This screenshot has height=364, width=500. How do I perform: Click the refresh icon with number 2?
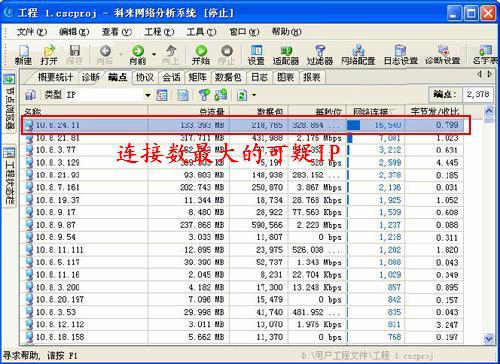(x=242, y=95)
